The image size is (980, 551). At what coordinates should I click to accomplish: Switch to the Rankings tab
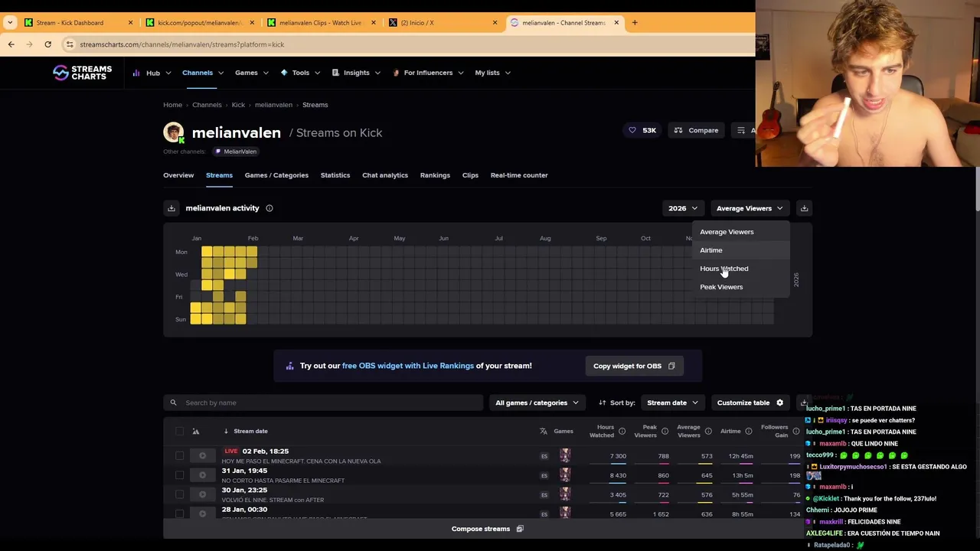point(435,175)
